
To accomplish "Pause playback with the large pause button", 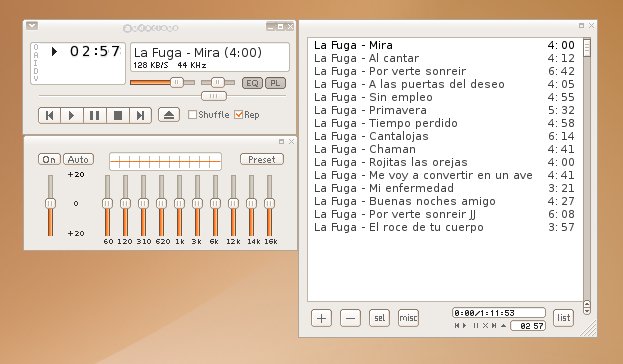I will coord(95,116).
